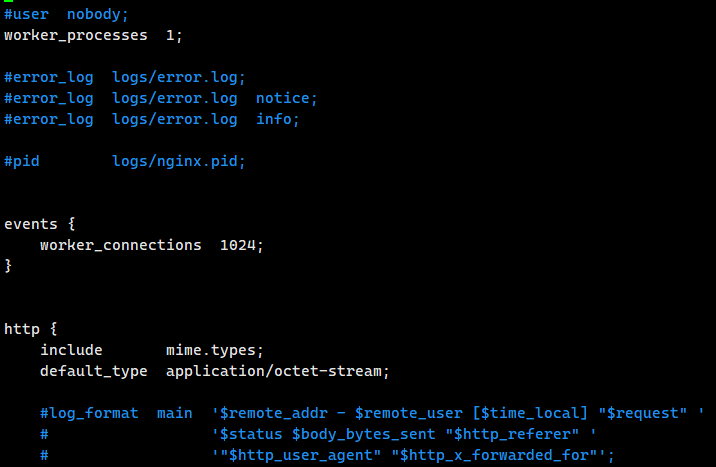Click the 'events' block keyword
The height and width of the screenshot is (467, 716).
[x=31, y=224]
